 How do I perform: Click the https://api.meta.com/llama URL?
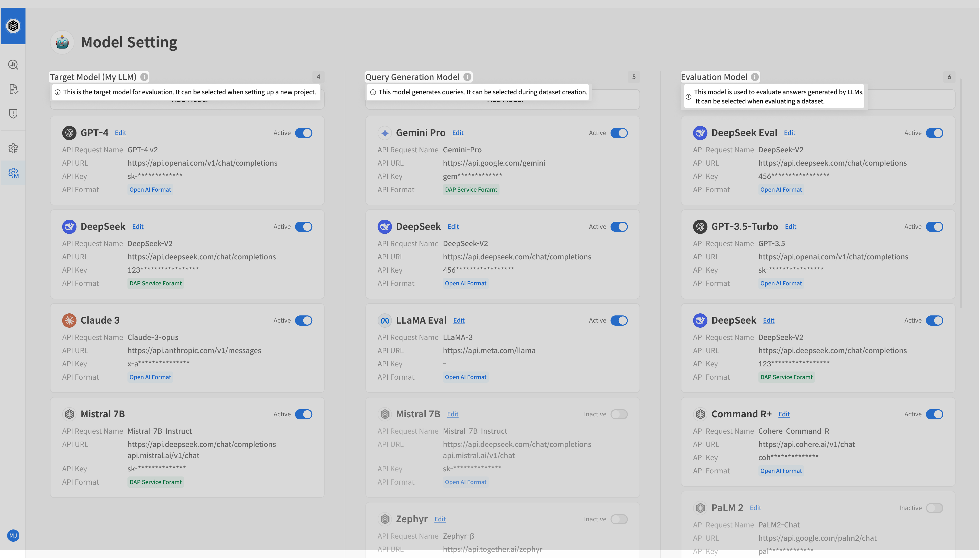pos(489,351)
